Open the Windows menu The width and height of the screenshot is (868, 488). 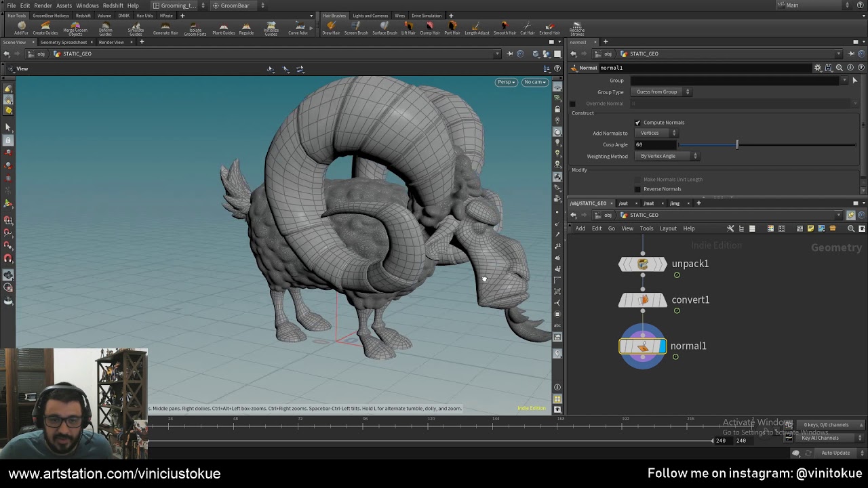87,5
